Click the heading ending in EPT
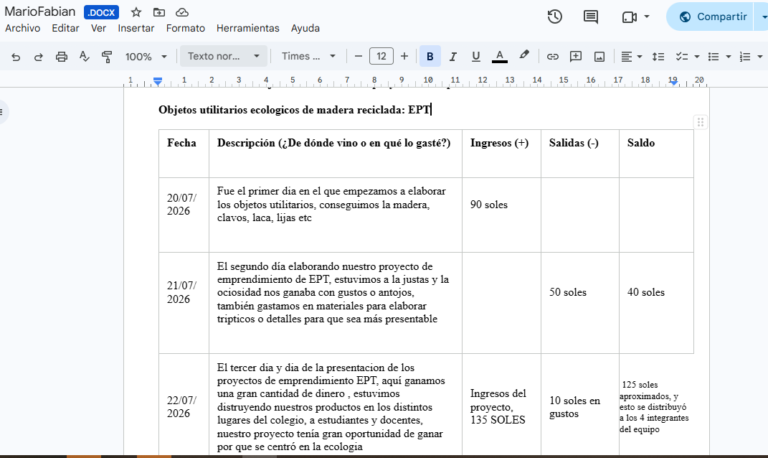 294,110
